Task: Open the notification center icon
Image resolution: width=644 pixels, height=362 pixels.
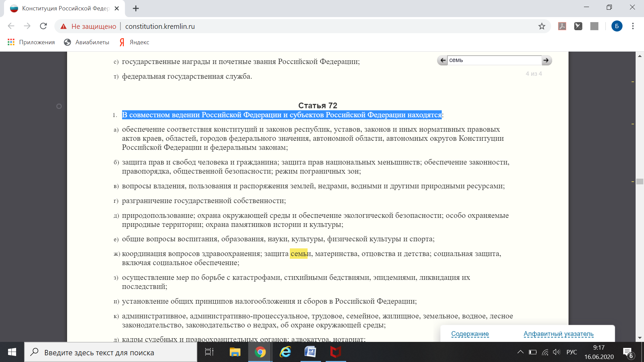Action: tap(628, 353)
